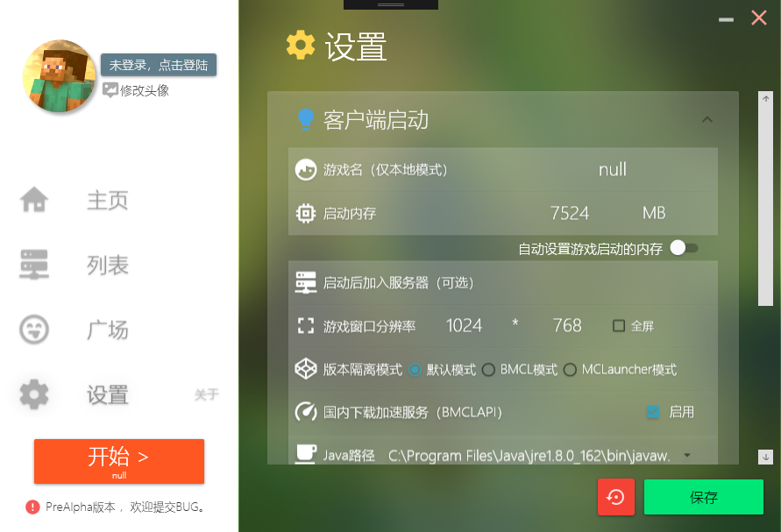
Task: Uncheck the BMCLAPI 启用 checkbox
Action: pyautogui.click(x=653, y=411)
